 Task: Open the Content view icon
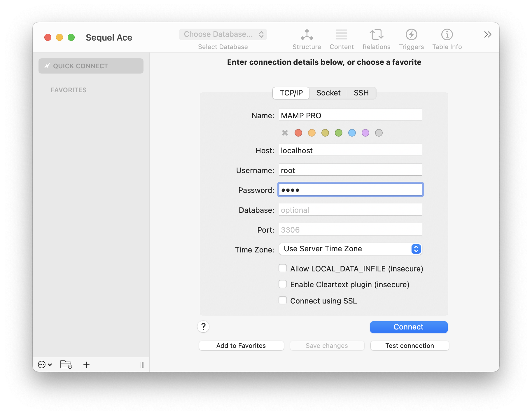[342, 35]
